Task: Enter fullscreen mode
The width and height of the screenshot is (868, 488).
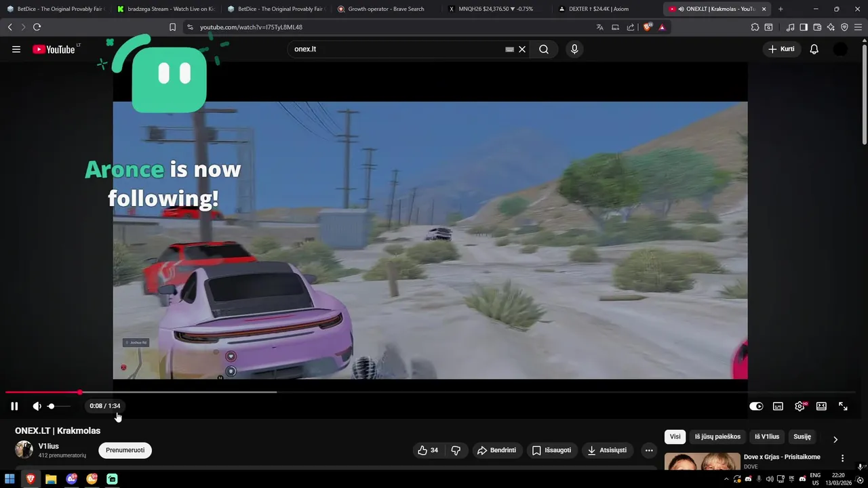Action: (843, 406)
